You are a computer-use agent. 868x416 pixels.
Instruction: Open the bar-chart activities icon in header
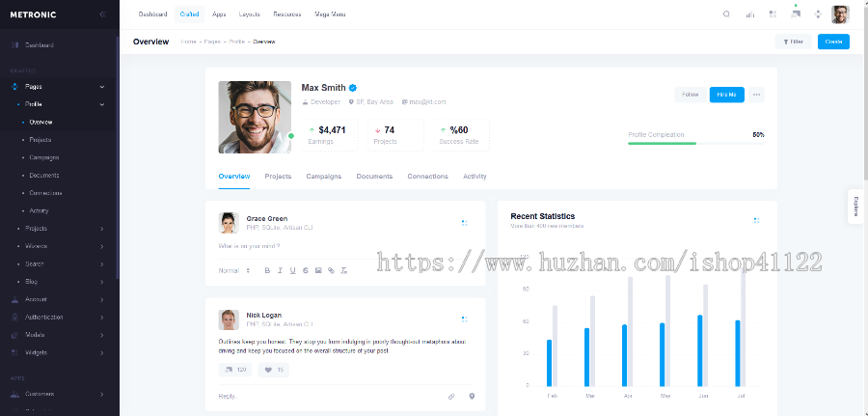(750, 14)
